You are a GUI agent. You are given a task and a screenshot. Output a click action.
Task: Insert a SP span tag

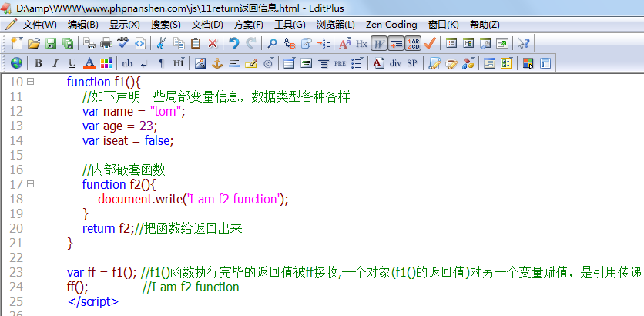pos(412,63)
